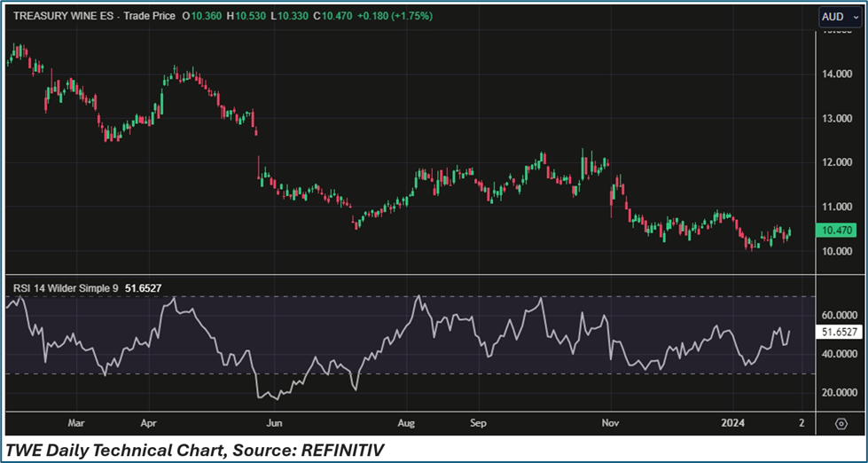Select the 14.000 price axis label
This screenshot has height=463, width=868.
(836, 75)
